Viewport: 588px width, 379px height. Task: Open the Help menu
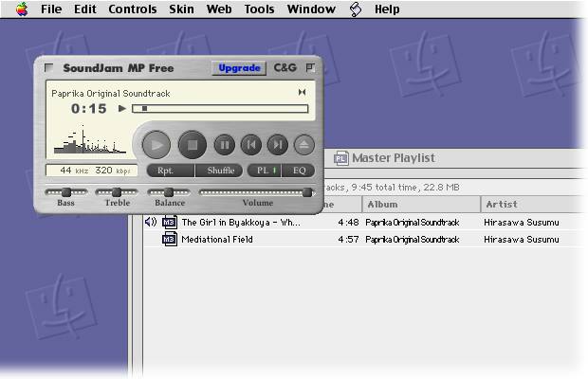click(387, 9)
